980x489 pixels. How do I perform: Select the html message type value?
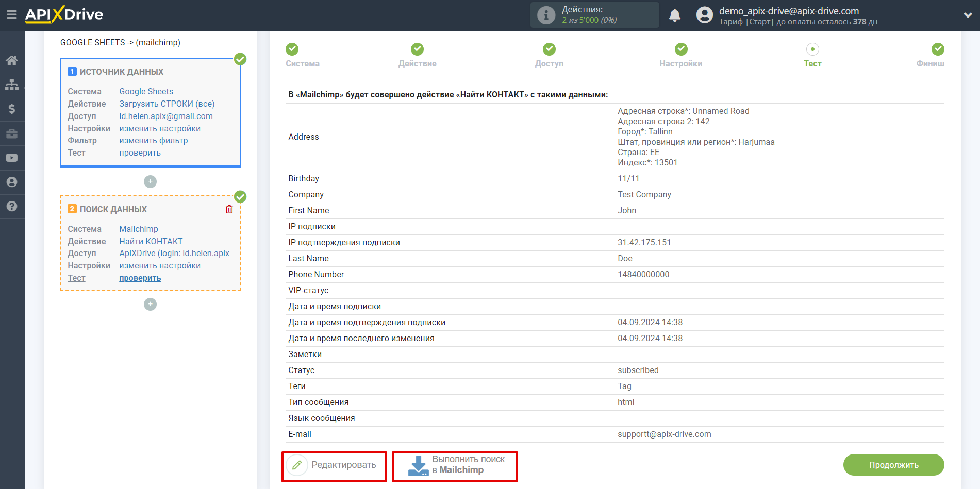coord(626,402)
